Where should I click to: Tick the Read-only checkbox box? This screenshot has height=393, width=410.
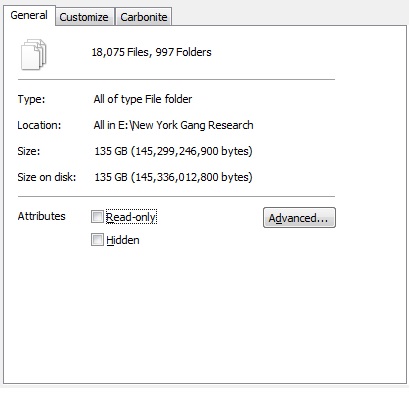[97, 217]
